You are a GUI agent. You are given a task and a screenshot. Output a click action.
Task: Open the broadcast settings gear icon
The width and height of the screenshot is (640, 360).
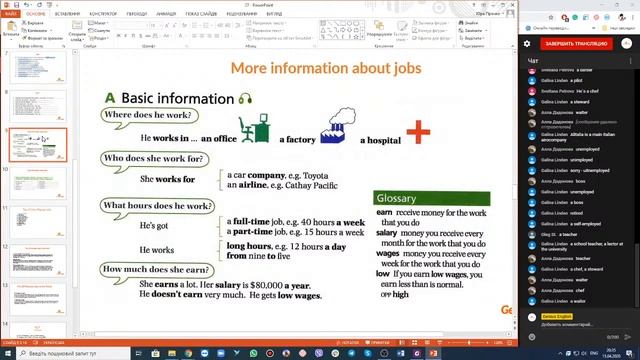click(527, 44)
